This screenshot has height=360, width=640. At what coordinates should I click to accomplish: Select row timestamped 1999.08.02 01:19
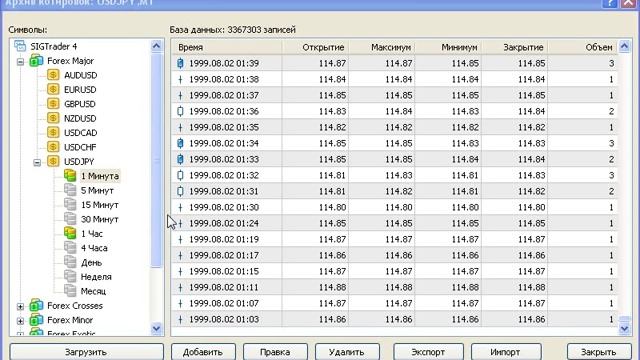[x=394, y=239]
